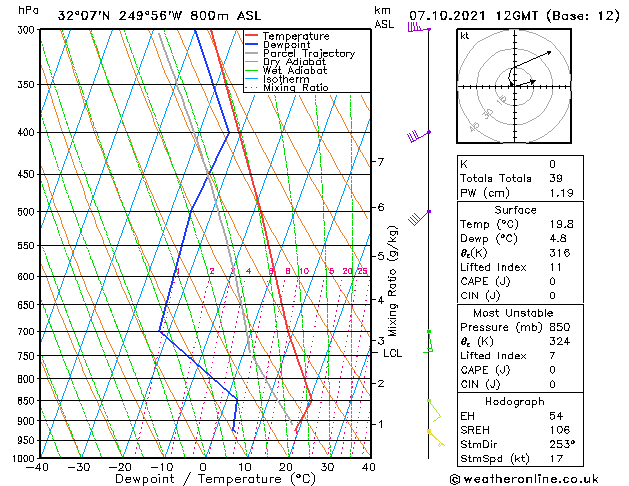
Task: Click the weatheronline.co.uk copyright text
Action: coord(524,479)
